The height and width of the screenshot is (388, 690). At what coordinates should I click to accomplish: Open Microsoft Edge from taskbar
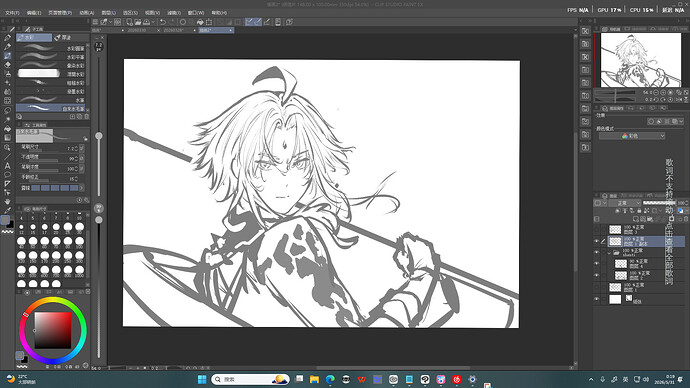330,379
